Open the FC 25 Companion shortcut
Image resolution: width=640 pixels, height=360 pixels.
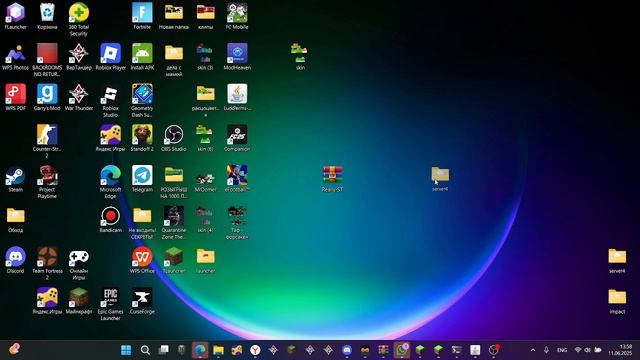[x=237, y=138]
